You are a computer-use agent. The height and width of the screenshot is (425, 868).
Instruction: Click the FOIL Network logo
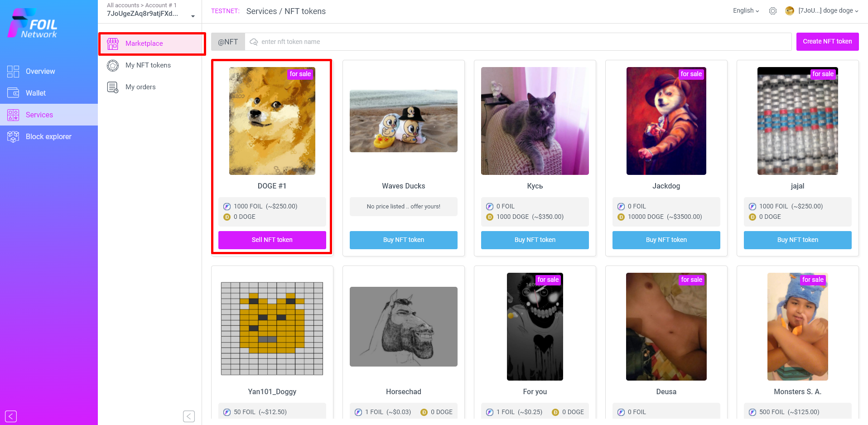33,24
